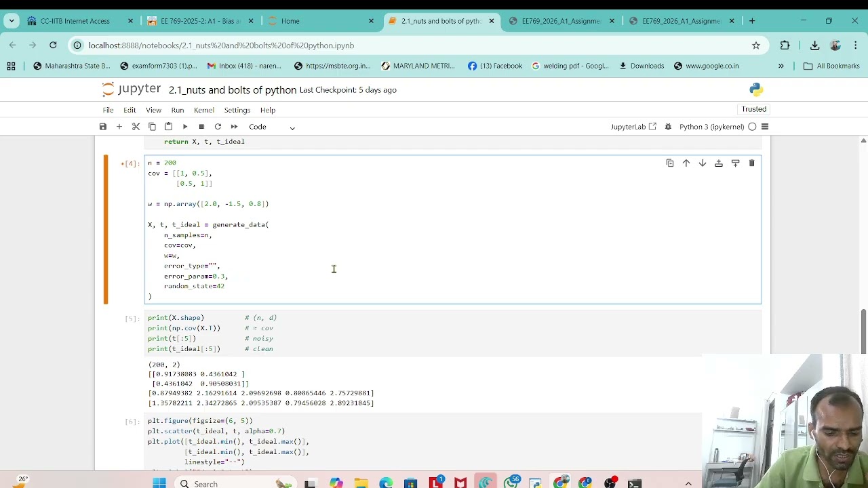Save the notebook with the floppy disk icon
The height and width of the screenshot is (488, 868).
click(103, 127)
